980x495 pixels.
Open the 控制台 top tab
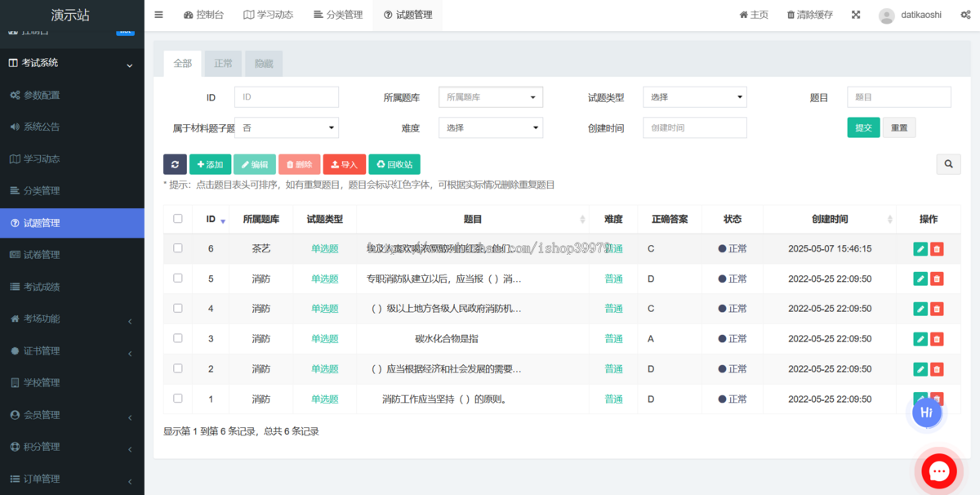pyautogui.click(x=203, y=15)
